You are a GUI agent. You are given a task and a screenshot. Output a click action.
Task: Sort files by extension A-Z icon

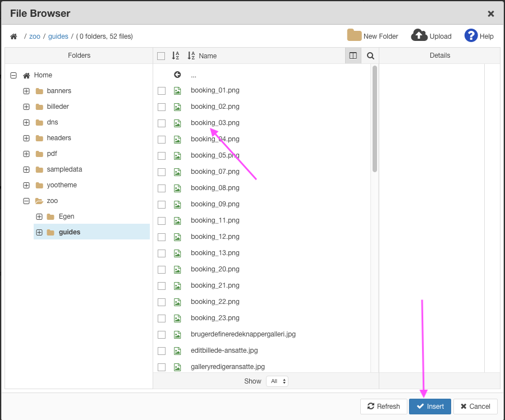176,56
